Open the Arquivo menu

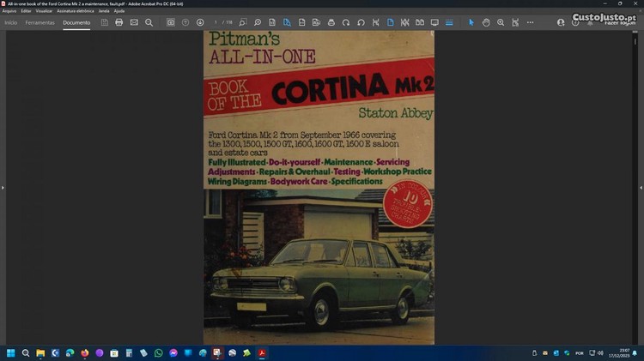(9, 11)
